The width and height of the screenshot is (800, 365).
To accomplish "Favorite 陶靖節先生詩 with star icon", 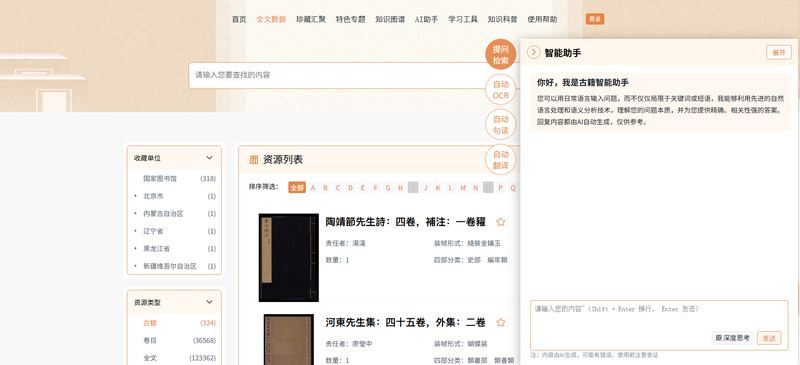I will click(x=501, y=222).
